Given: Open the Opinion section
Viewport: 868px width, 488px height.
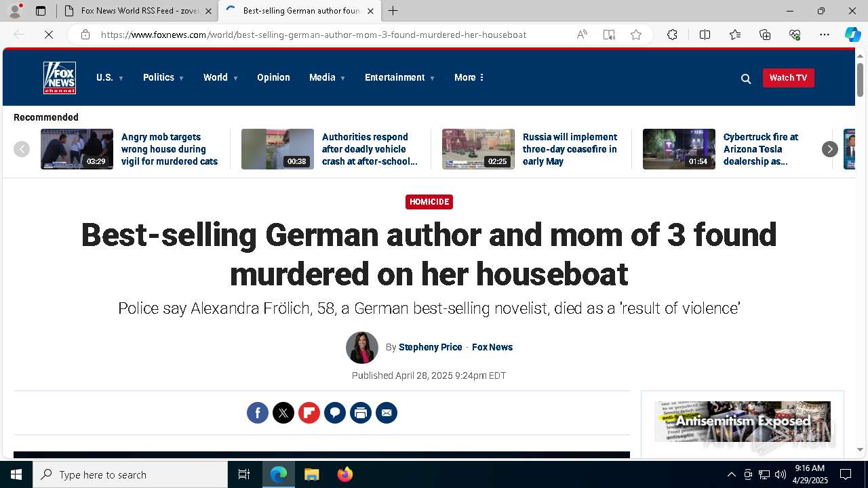Looking at the screenshot, I should tap(273, 77).
